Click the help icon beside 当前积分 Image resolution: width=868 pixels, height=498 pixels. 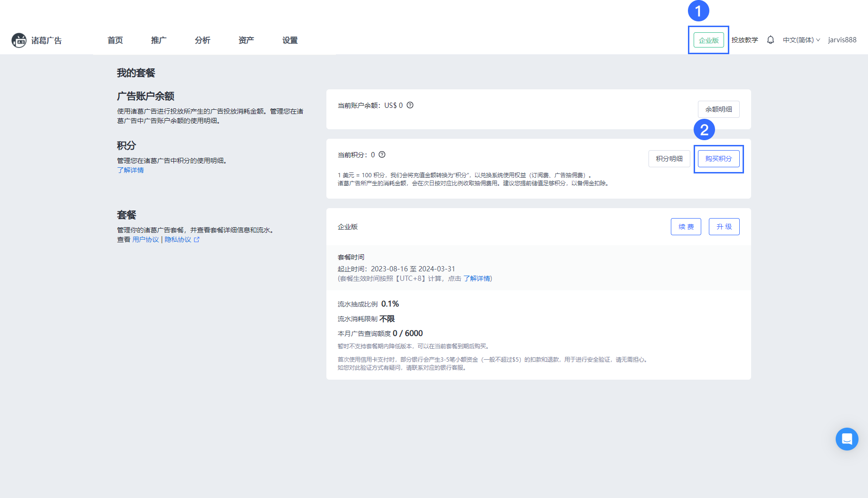382,154
